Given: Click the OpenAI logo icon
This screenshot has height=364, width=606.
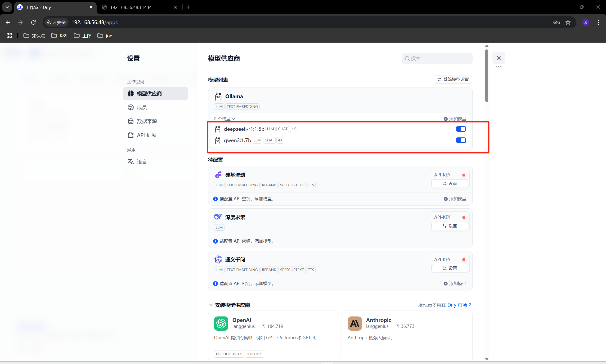Looking at the screenshot, I should (x=221, y=323).
